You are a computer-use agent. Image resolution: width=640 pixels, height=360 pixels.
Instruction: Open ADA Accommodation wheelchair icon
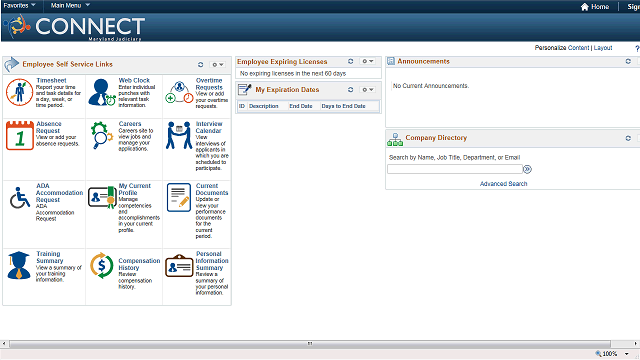[x=20, y=198]
